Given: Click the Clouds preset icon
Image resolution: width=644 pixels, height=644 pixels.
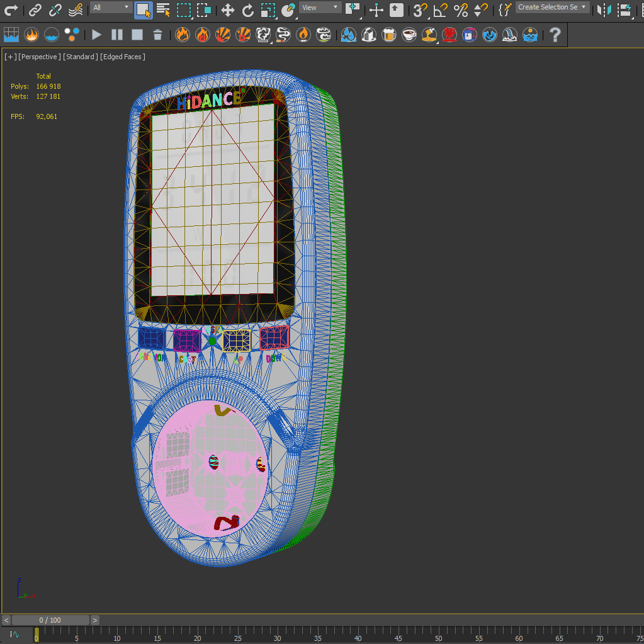Looking at the screenshot, I should (323, 35).
